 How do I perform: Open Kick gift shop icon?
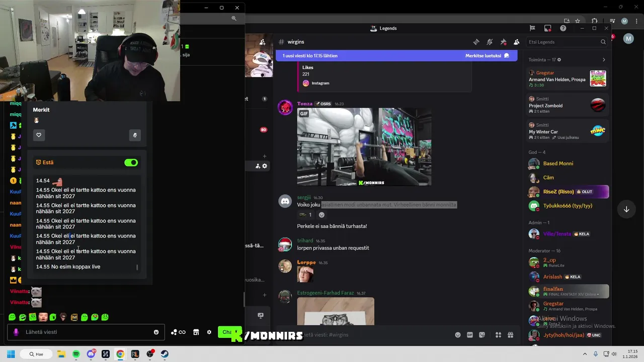click(196, 332)
